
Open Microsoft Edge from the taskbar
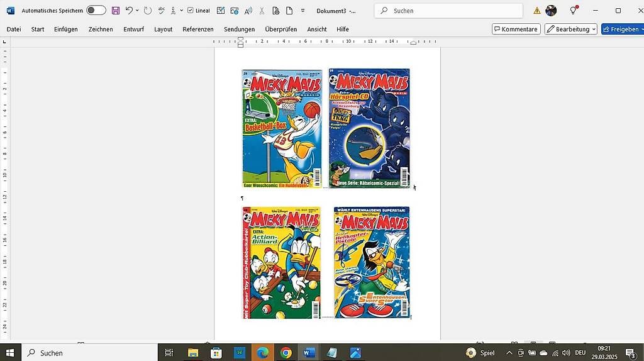tap(262, 353)
